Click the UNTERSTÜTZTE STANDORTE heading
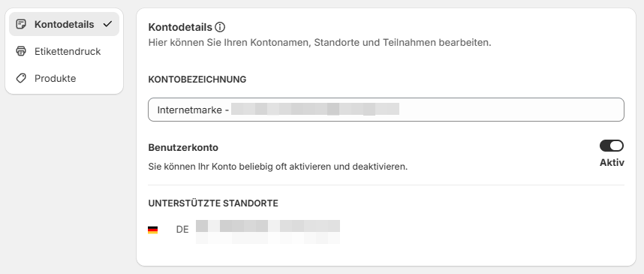 pyautogui.click(x=213, y=203)
